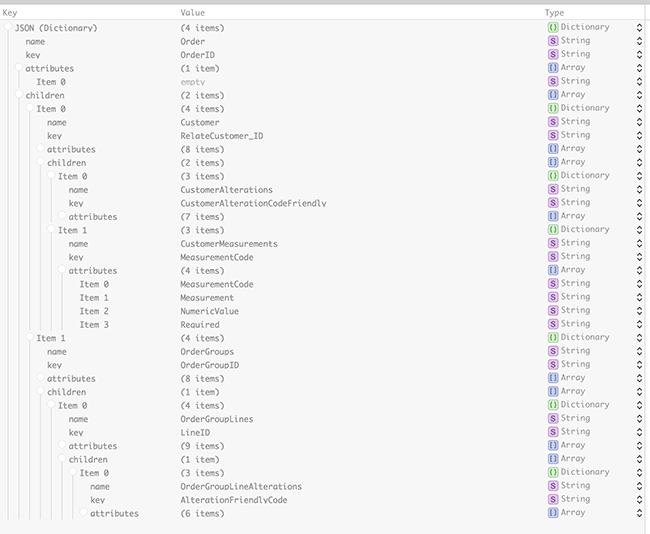Click the String icon in the OrderID row

point(552,54)
